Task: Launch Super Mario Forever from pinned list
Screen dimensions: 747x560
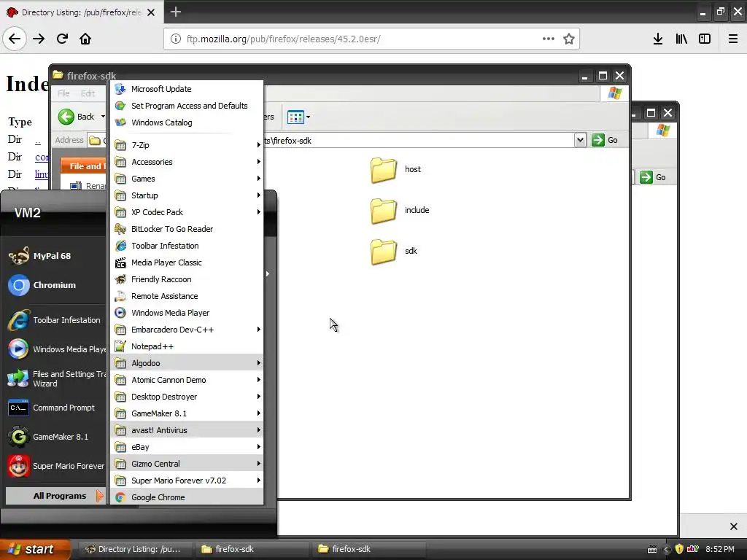Action: pos(56,466)
